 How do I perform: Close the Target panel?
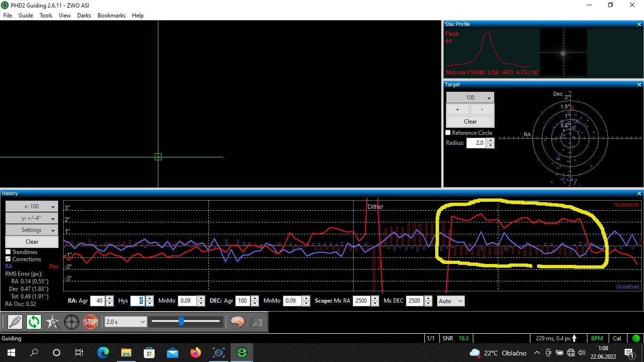pos(639,84)
